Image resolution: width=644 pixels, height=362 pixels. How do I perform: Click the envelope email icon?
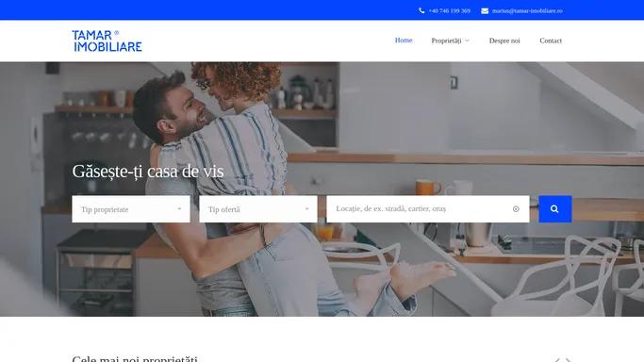[485, 10]
